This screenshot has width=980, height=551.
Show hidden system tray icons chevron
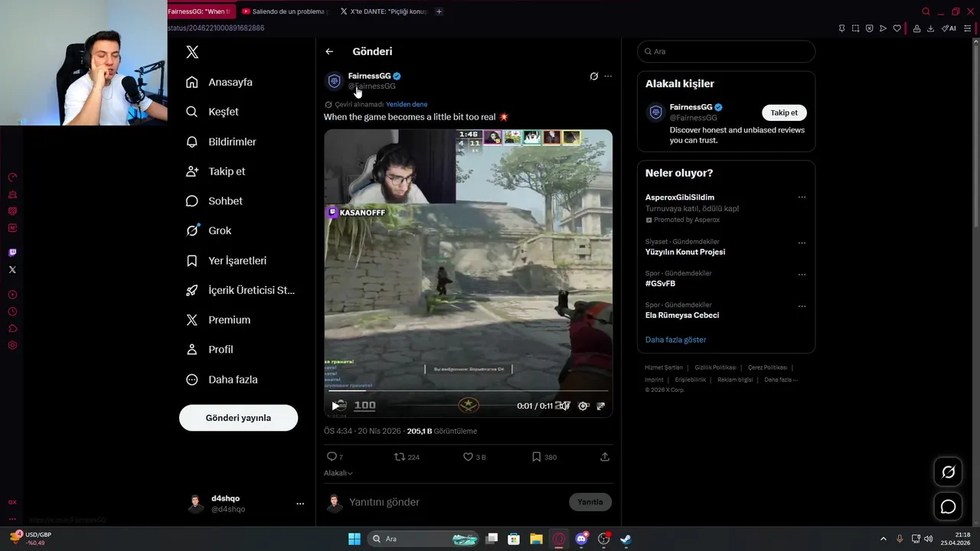(883, 539)
